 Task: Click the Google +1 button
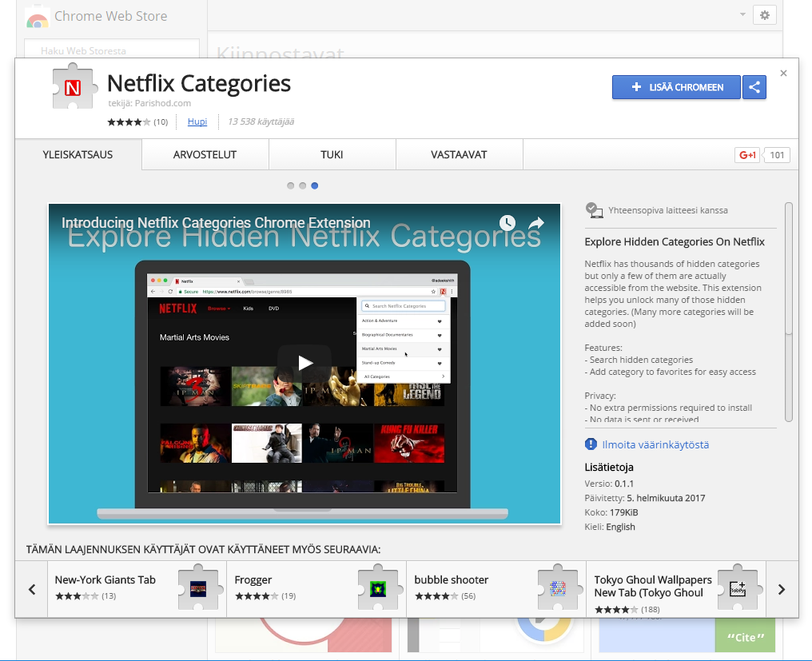pos(747,155)
